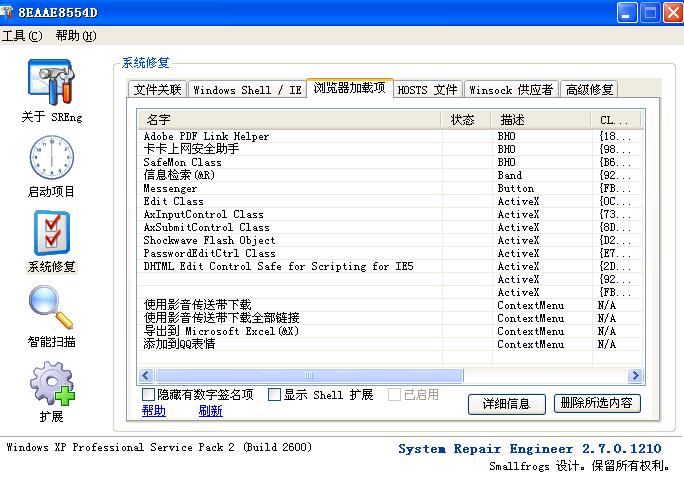Select the 卡卡上网安全助手 row
684x479 pixels.
click(390, 149)
